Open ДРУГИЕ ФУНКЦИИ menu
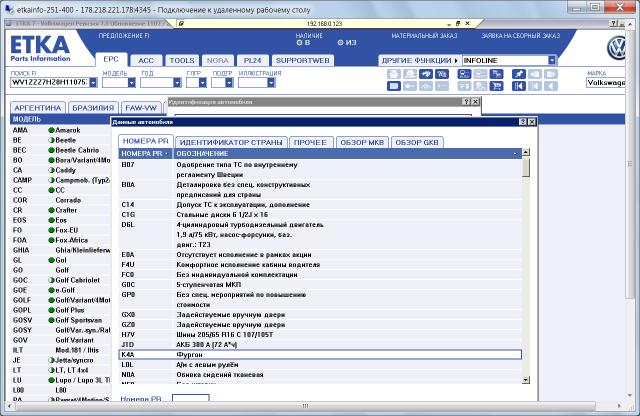 tap(419, 60)
